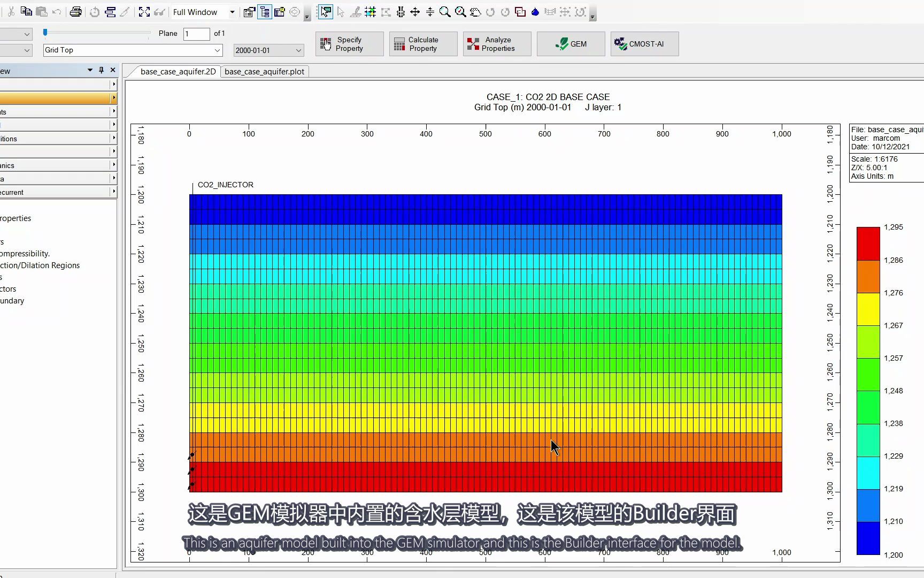924x578 pixels.
Task: Click the time-refresh clock icon
Action: pyautogui.click(x=95, y=12)
